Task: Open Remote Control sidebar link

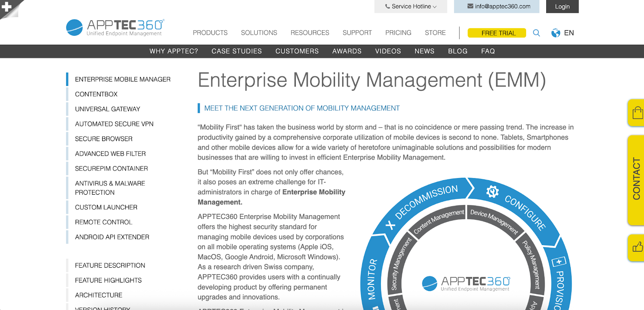Action: pos(103,222)
